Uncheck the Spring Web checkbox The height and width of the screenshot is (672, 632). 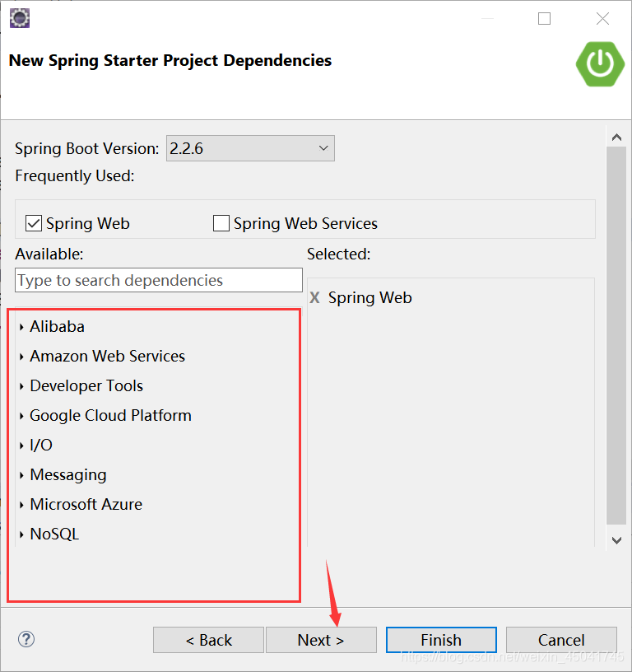pyautogui.click(x=34, y=223)
